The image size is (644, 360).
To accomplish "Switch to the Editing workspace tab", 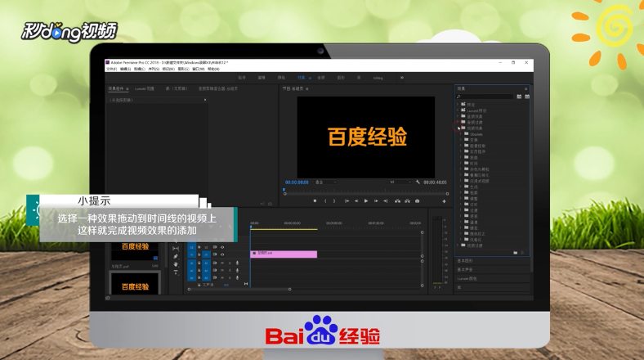I will coord(378,78).
